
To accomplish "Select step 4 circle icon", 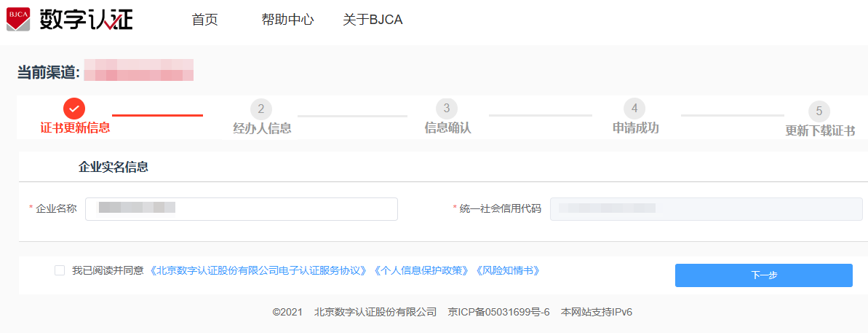I will (x=634, y=108).
